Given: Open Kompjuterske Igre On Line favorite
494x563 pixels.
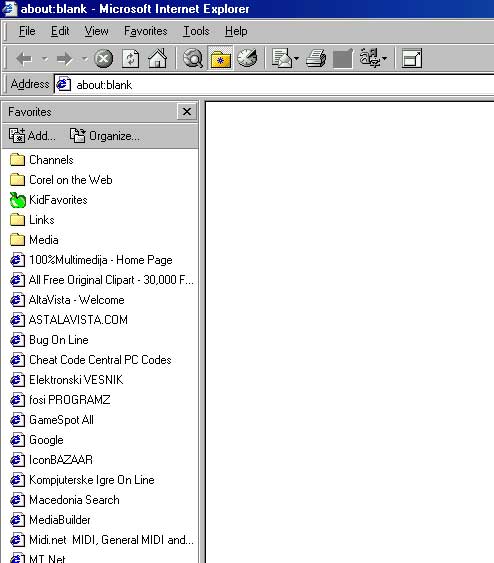Looking at the screenshot, I should [x=82, y=480].
